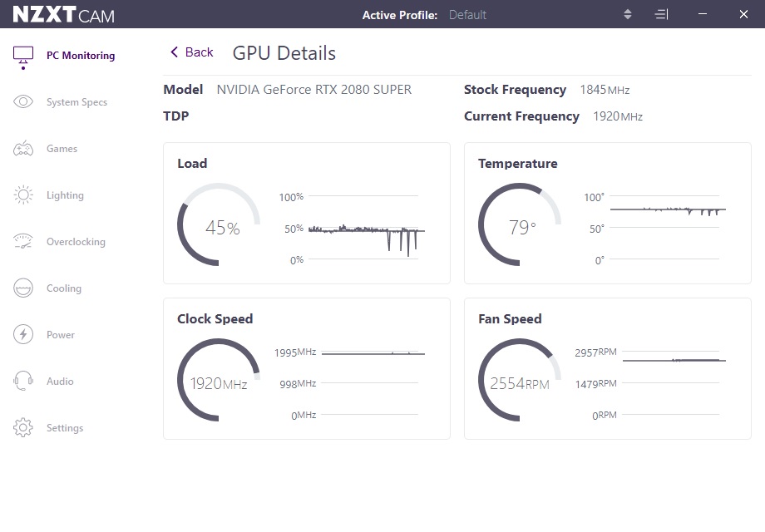
Task: Open Cooling section label
Action: point(64,288)
